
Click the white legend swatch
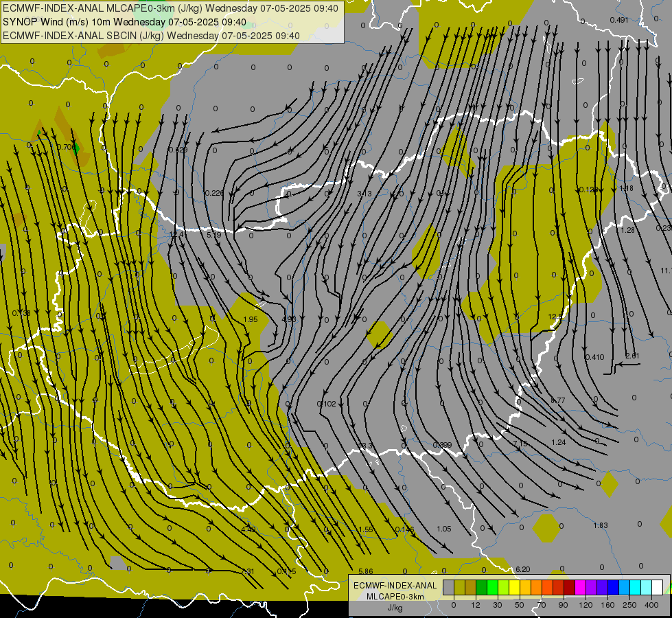click(x=658, y=587)
